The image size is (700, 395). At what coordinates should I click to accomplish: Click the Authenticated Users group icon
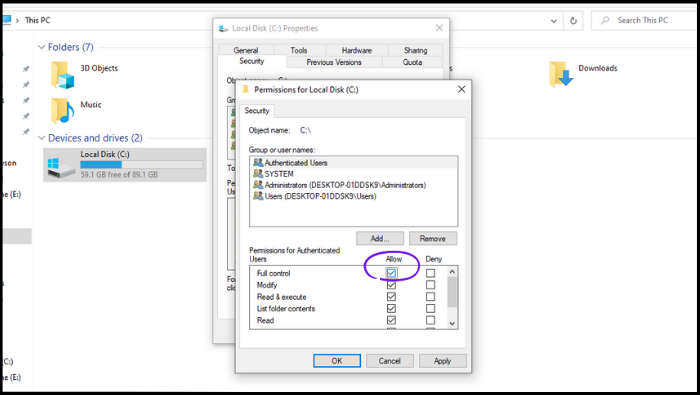click(x=258, y=162)
